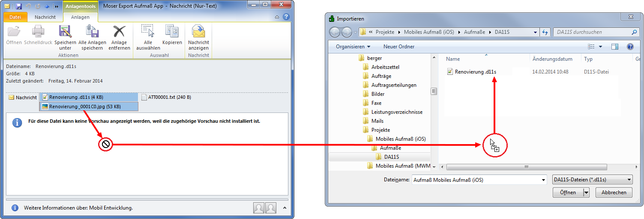644x219 pixels.
Task: Select the Anlagen ribbon tab
Action: tap(81, 17)
